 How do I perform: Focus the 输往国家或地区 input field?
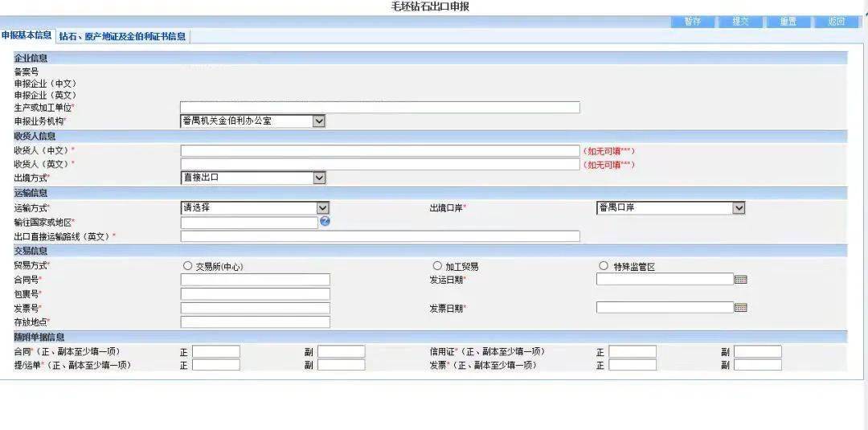(x=249, y=223)
